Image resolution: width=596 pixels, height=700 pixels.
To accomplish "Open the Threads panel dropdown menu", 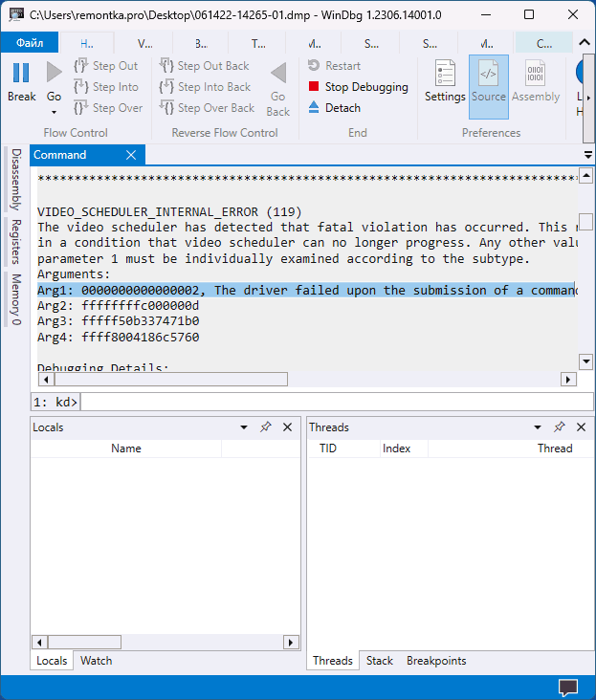I will pos(538,427).
